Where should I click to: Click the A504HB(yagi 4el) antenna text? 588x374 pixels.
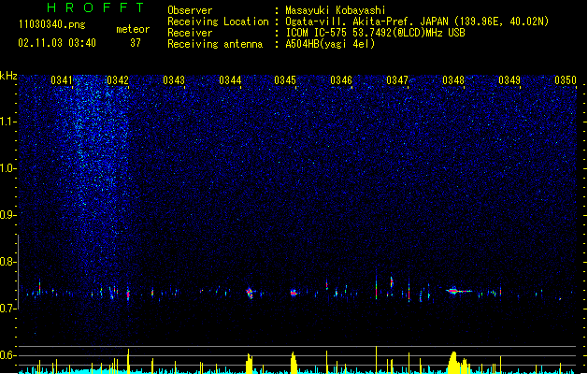coord(330,44)
